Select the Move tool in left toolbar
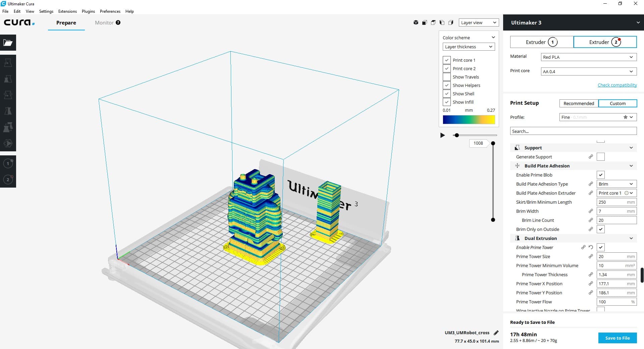Screen dimensions: 644x349 coord(8,63)
